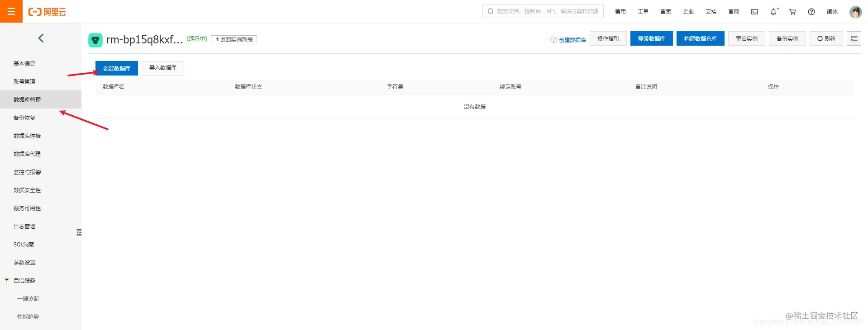Click 导入数据库 button

point(163,68)
